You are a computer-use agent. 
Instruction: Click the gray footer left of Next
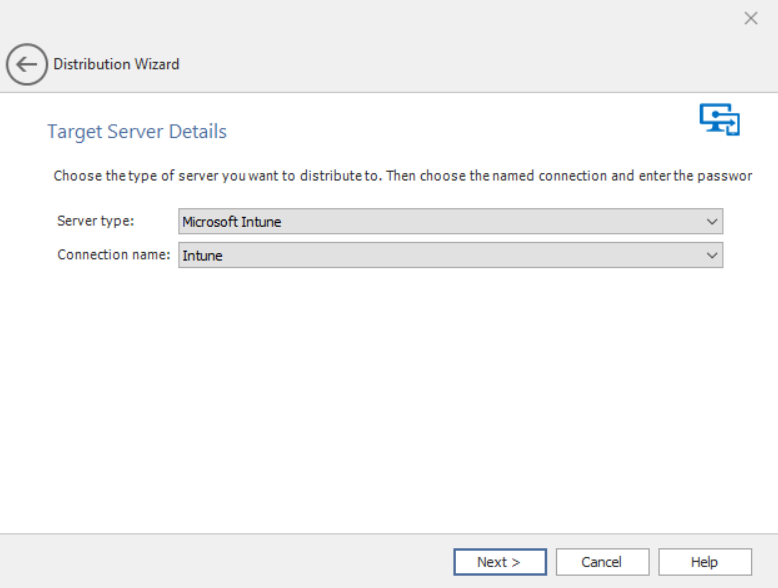click(x=220, y=561)
